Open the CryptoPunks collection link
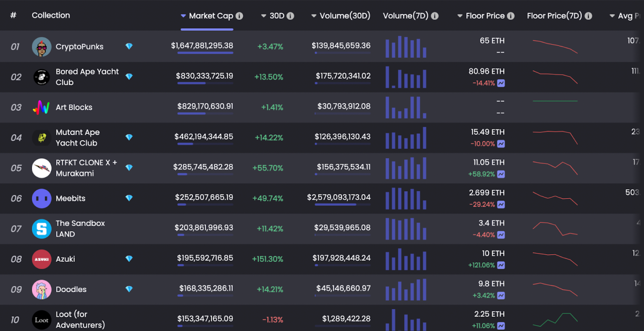 pyautogui.click(x=79, y=46)
